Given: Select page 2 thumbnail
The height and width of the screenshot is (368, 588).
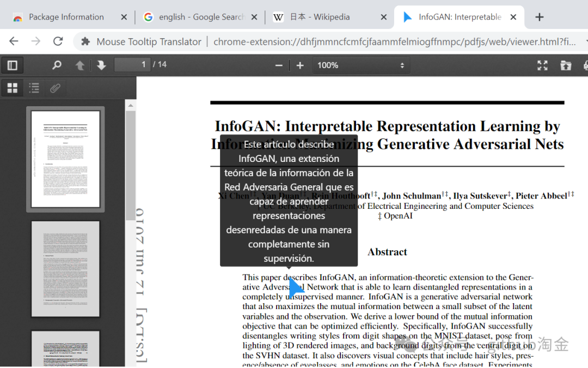Looking at the screenshot, I should pos(65,269).
